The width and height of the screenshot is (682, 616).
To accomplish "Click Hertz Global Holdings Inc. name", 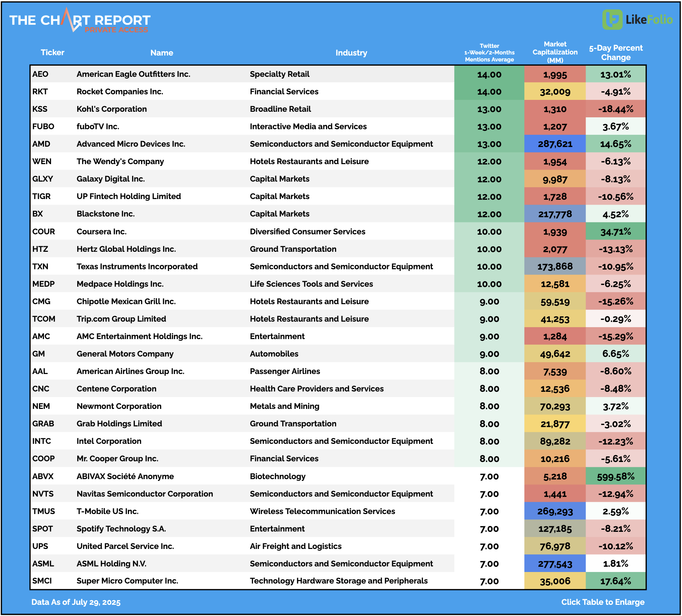I will 126,249.
